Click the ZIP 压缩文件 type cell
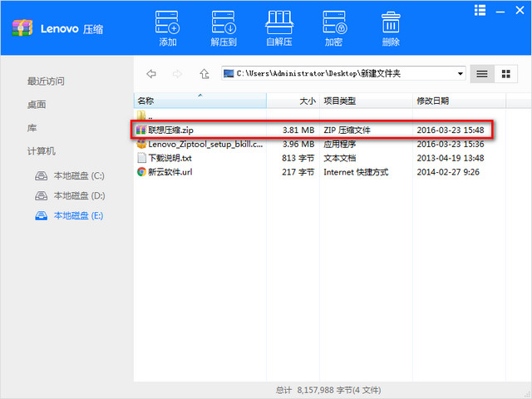 [347, 131]
